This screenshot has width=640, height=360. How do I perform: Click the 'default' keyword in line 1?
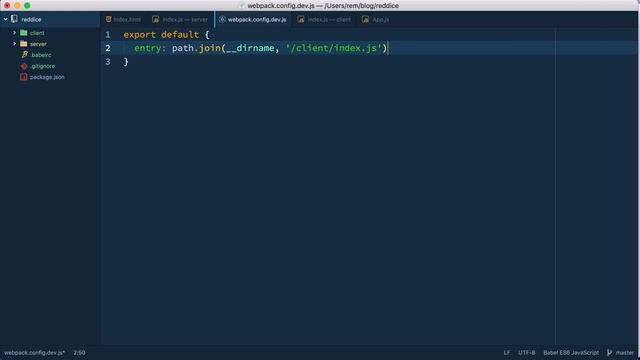point(180,35)
